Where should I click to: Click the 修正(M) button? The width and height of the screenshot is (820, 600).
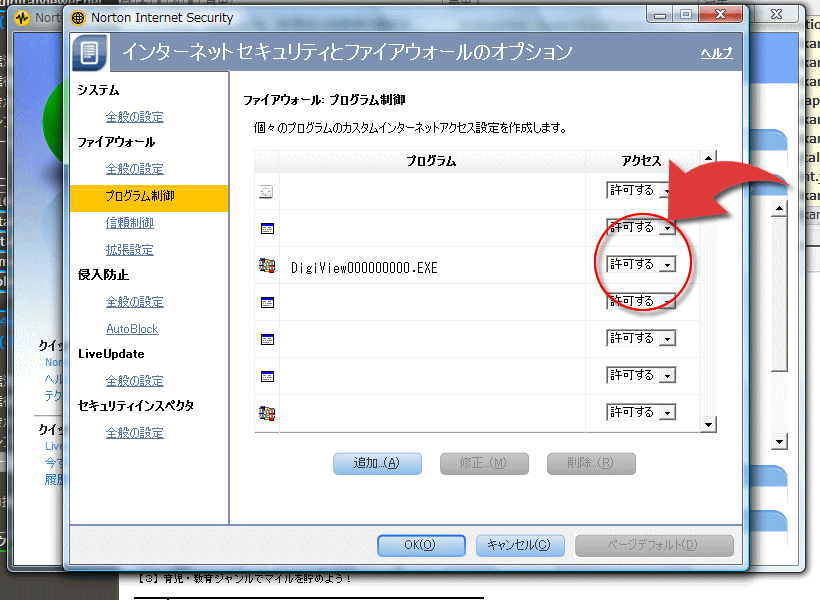pos(484,463)
